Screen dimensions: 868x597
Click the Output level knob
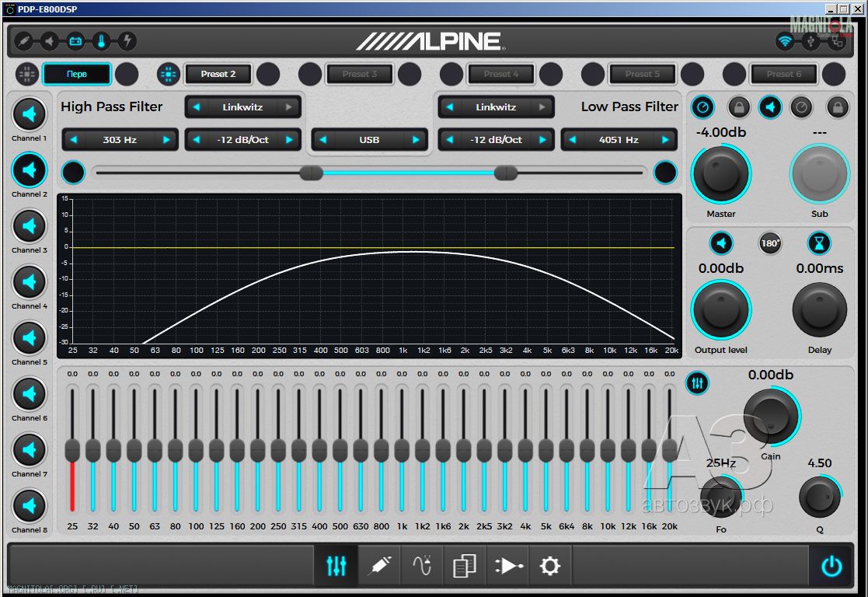tap(721, 310)
